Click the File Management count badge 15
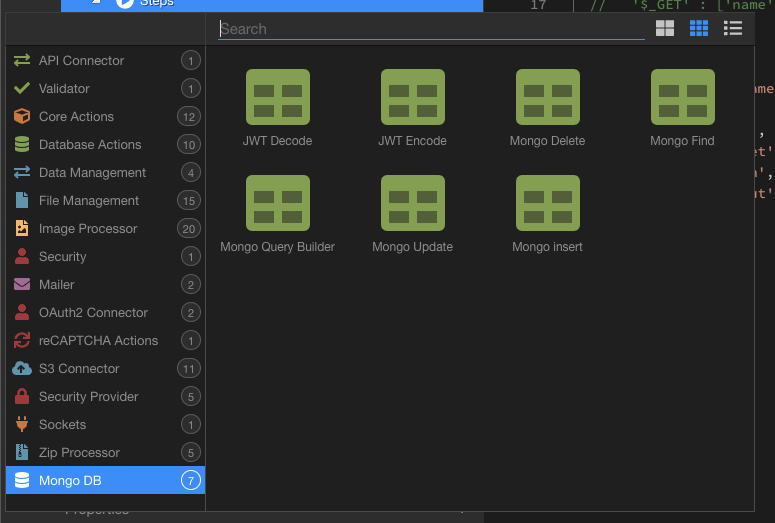775x523 pixels. tap(189, 201)
